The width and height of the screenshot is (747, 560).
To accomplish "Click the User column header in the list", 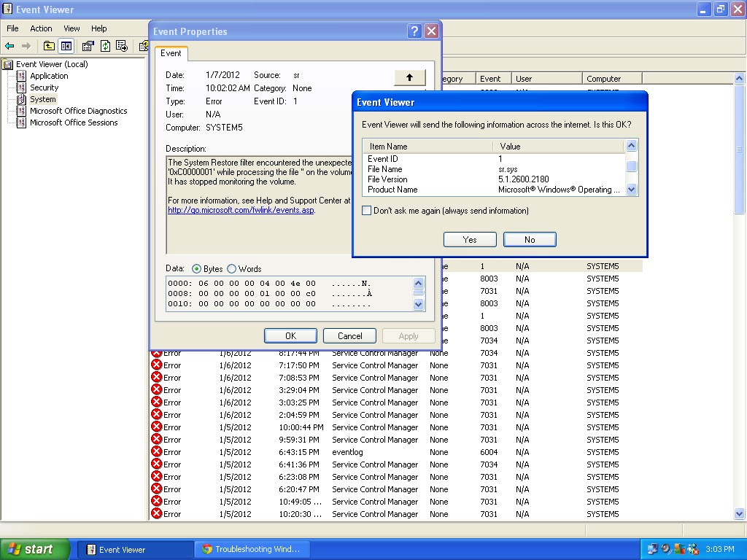I will pyautogui.click(x=547, y=79).
